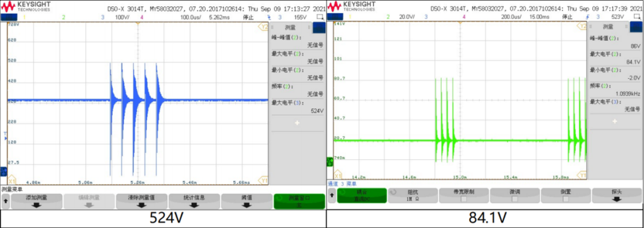The width and height of the screenshot is (644, 228).
Task: Click 5.262ms delay value in left scope
Action: click(x=220, y=17)
